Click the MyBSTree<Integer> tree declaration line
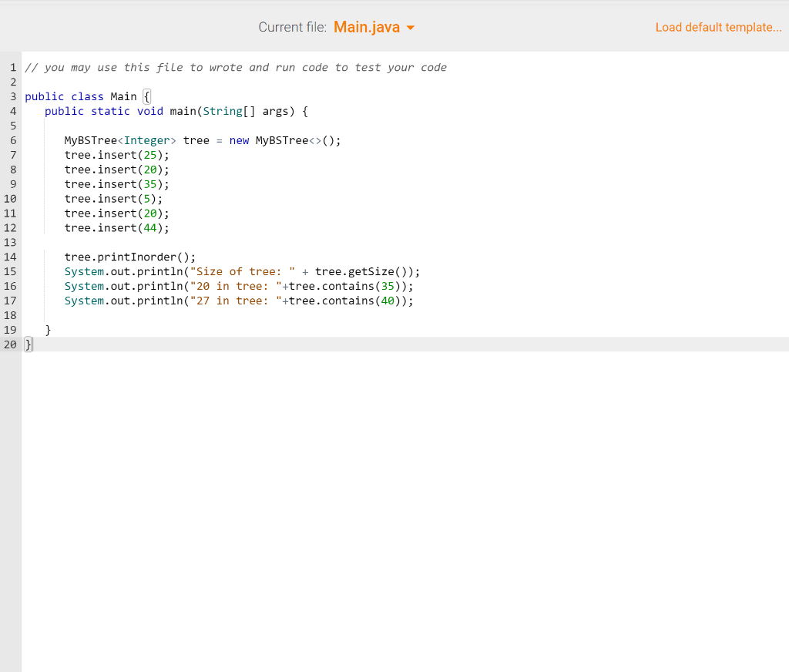789x672 pixels. [x=203, y=140]
